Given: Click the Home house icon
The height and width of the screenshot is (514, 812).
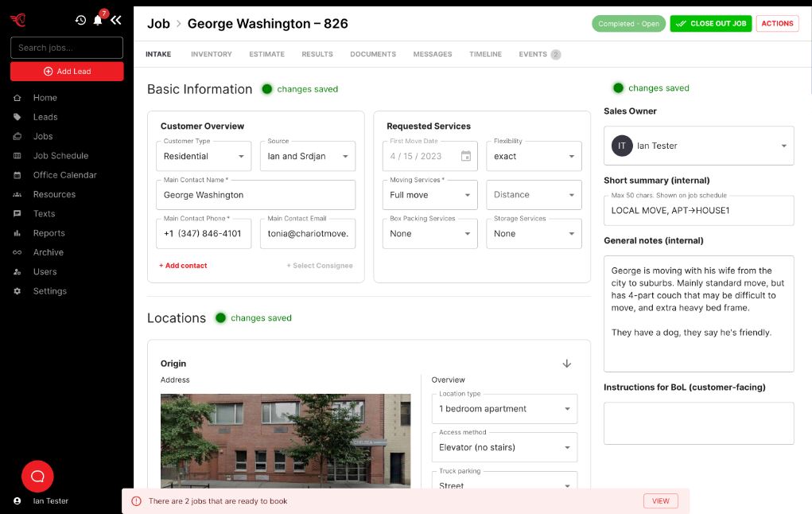Looking at the screenshot, I should click(x=17, y=97).
